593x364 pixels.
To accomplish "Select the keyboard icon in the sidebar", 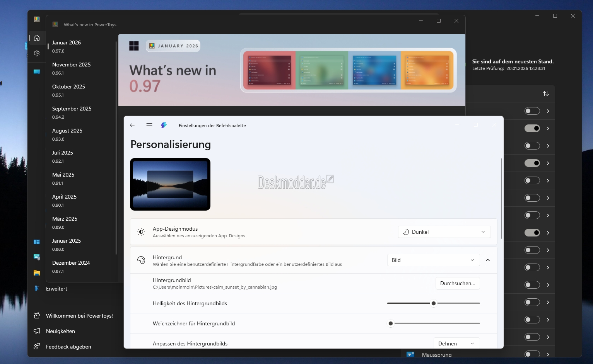I will click(x=37, y=257).
